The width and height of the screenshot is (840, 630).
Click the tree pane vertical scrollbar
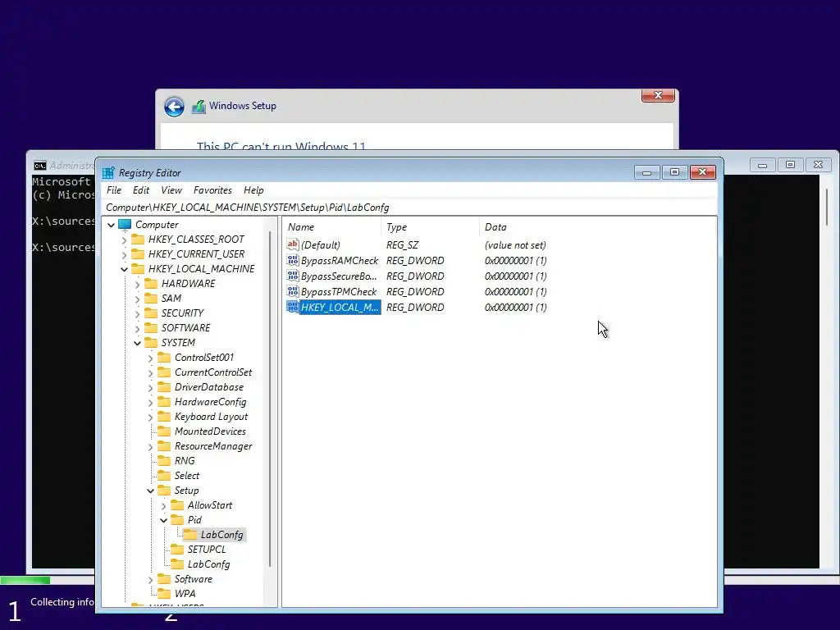click(x=271, y=399)
